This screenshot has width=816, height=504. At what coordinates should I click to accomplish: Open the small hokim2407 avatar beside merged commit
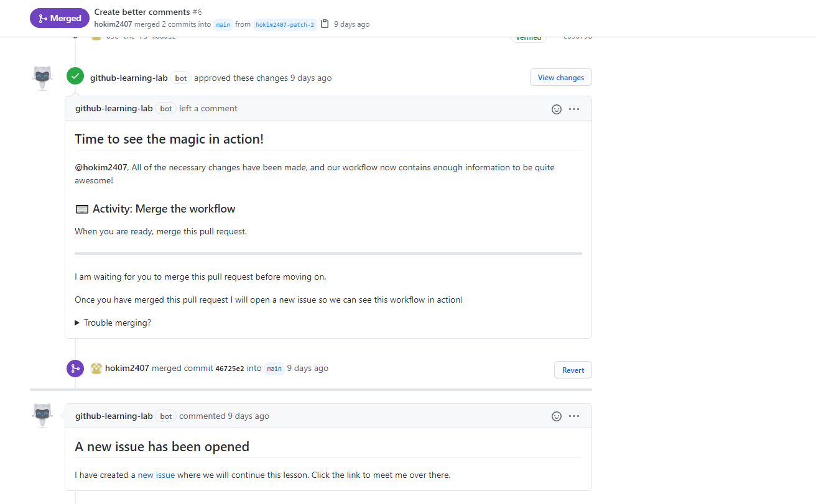coord(96,369)
